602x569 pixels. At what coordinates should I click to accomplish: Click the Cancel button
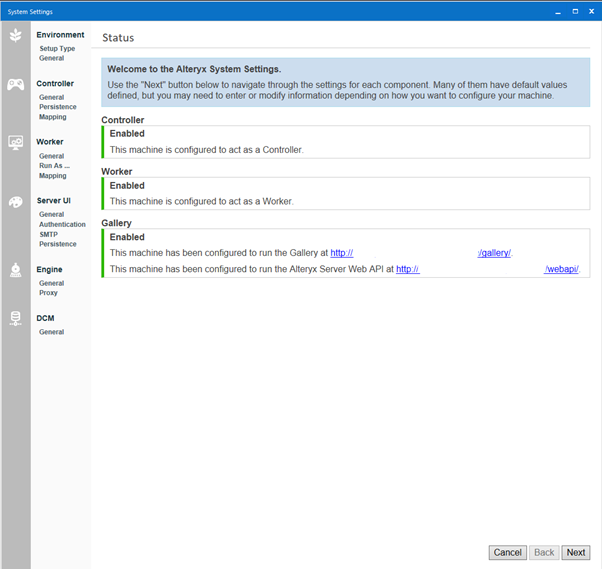pyautogui.click(x=508, y=552)
